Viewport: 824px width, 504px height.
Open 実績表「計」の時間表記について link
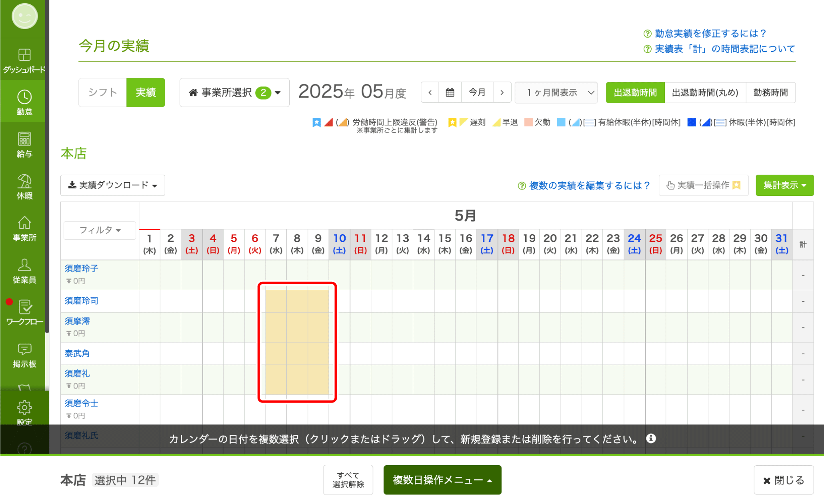[x=724, y=49]
